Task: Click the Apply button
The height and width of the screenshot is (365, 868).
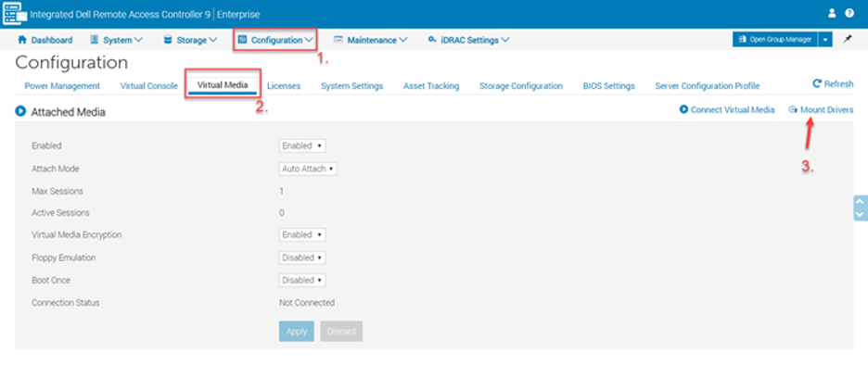Action: pos(297,332)
